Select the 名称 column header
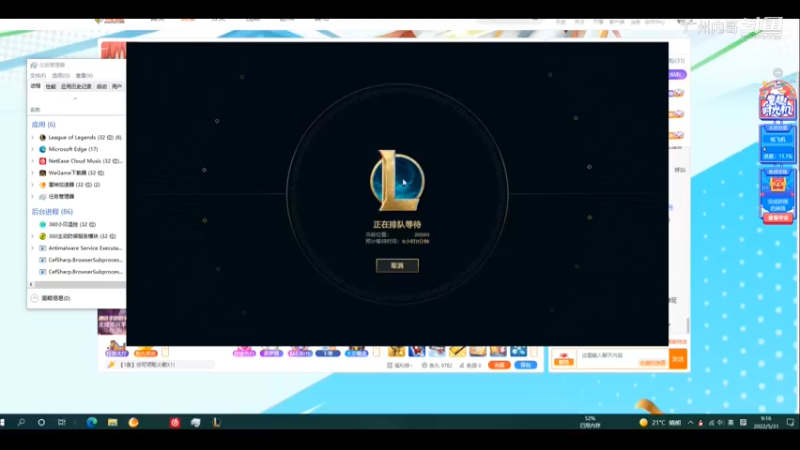The image size is (800, 450). click(x=35, y=110)
